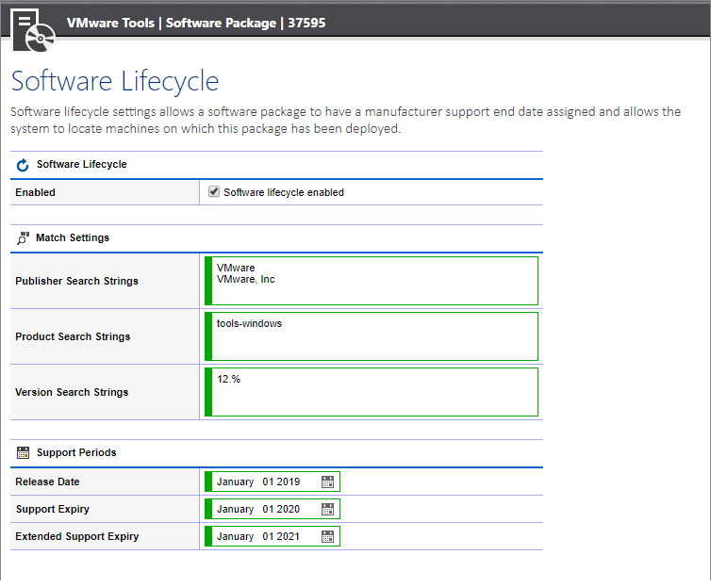Open the Release Date calendar picker icon
Image resolution: width=711 pixels, height=588 pixels.
pyautogui.click(x=327, y=482)
